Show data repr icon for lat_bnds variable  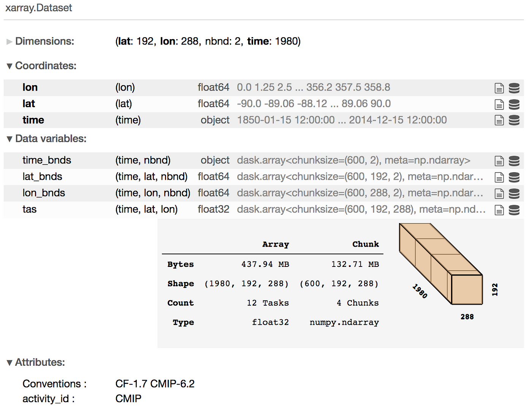coord(514,178)
